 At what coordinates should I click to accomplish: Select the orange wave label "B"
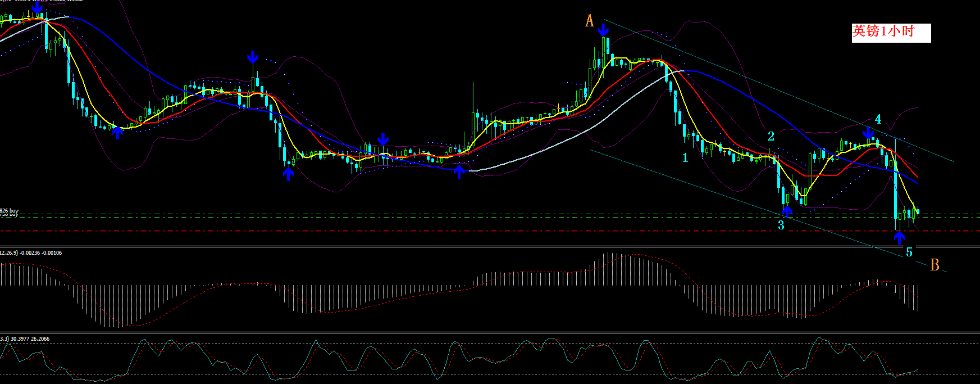(935, 265)
